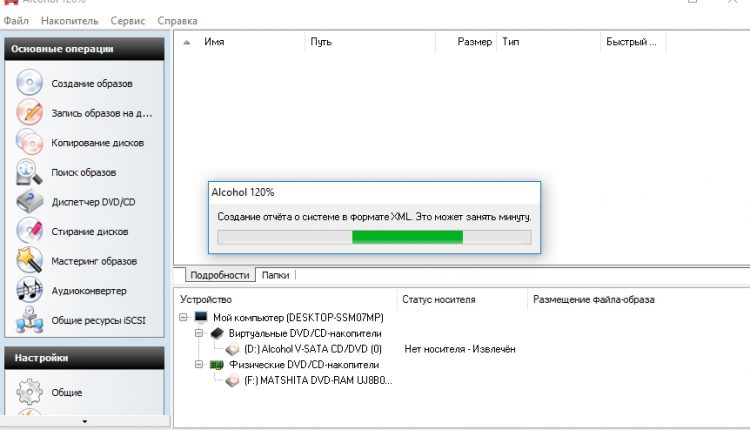Switch to the Подробности tab

coord(220,275)
